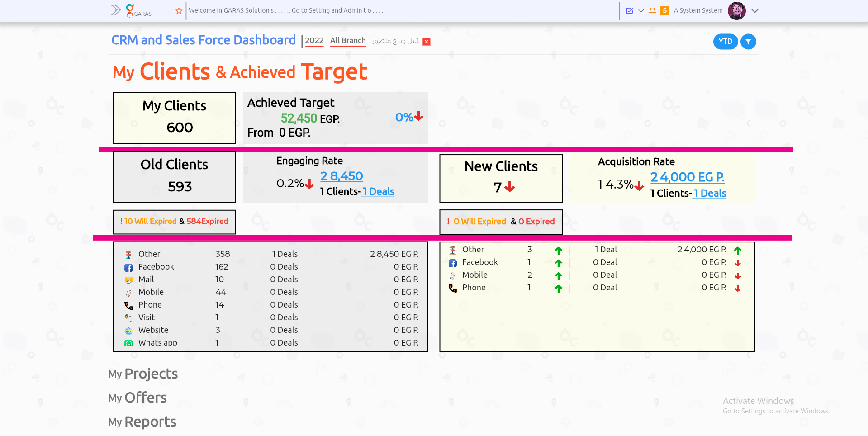The width and height of the screenshot is (868, 436).
Task: Open the filter funnel button
Action: (x=748, y=42)
